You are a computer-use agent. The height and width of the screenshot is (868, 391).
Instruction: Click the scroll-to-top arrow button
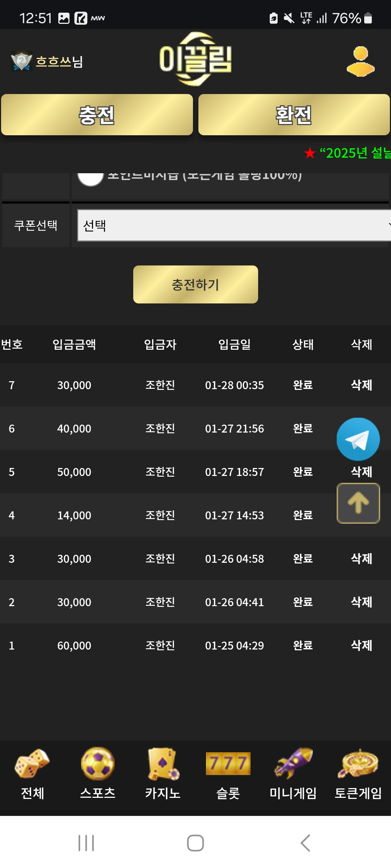358,503
